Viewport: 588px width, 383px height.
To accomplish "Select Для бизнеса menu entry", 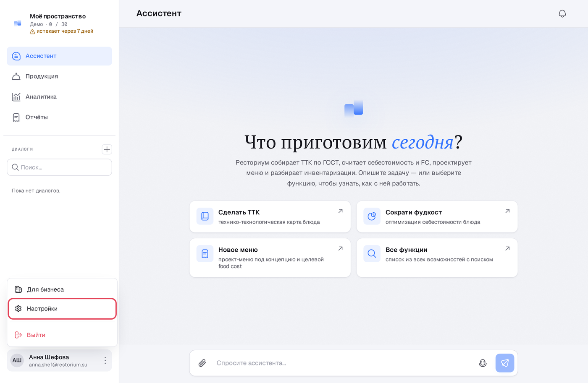I will (62, 289).
